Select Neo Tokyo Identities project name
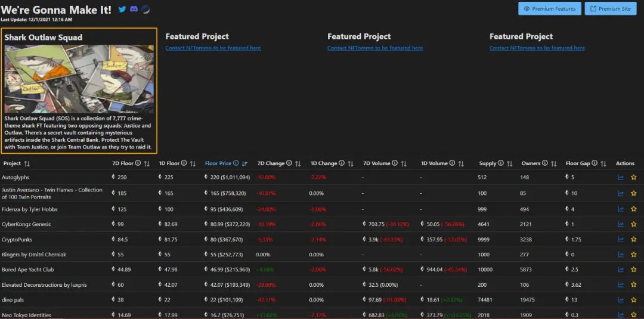 coord(26,315)
